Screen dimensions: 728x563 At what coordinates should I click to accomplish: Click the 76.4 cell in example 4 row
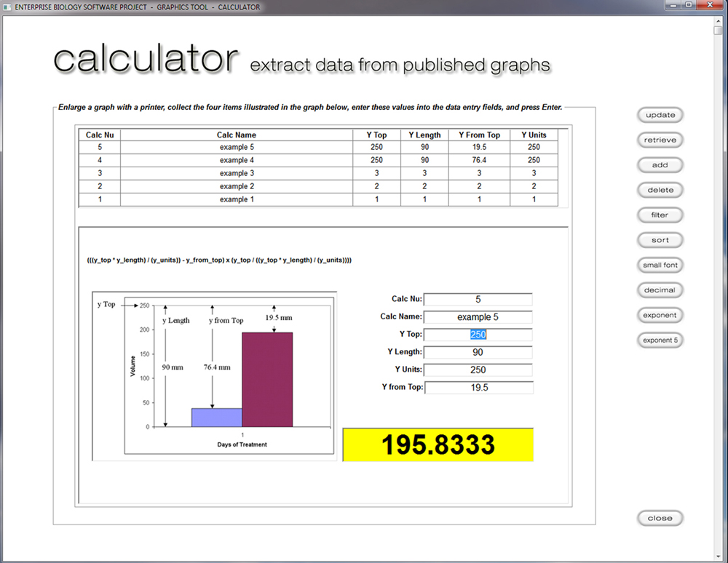(479, 160)
